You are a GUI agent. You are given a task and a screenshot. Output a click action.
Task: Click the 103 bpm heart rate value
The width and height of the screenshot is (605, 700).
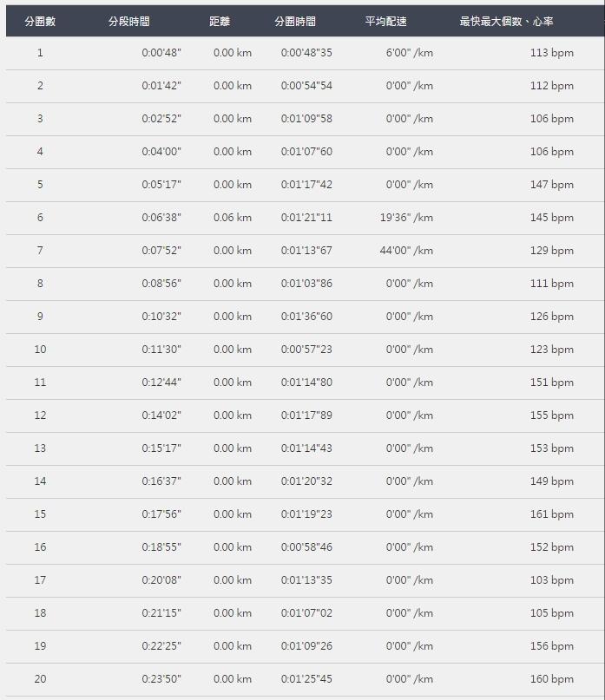pos(551,580)
